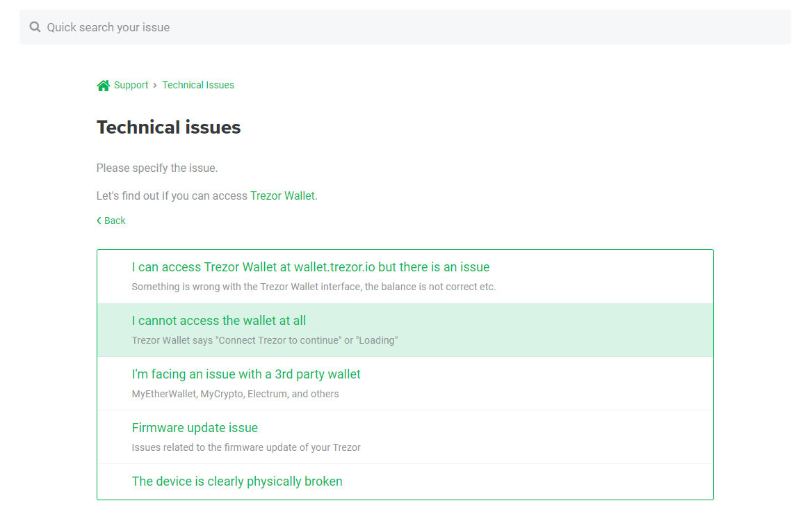Click the Technical Issues breadcrumb link

pos(198,85)
